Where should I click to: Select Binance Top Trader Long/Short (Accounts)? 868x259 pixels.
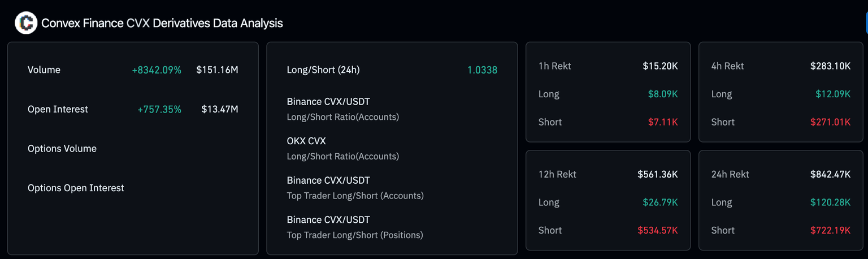point(355,188)
